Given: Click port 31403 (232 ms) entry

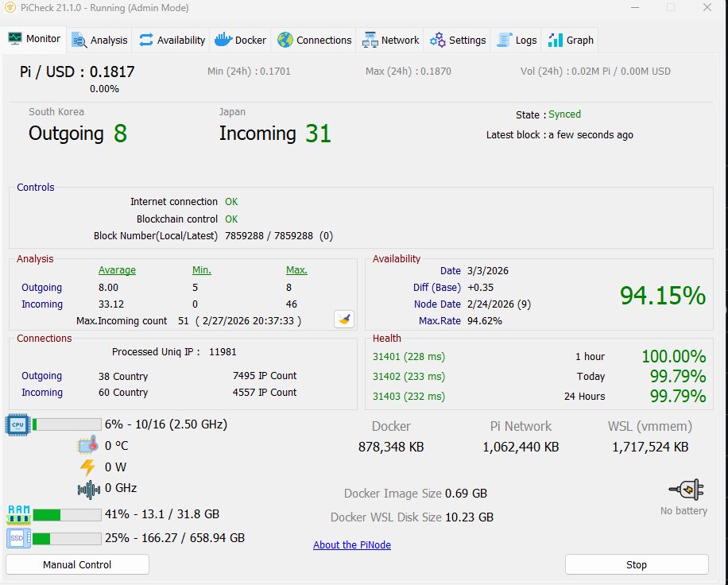Looking at the screenshot, I should pos(409,397).
